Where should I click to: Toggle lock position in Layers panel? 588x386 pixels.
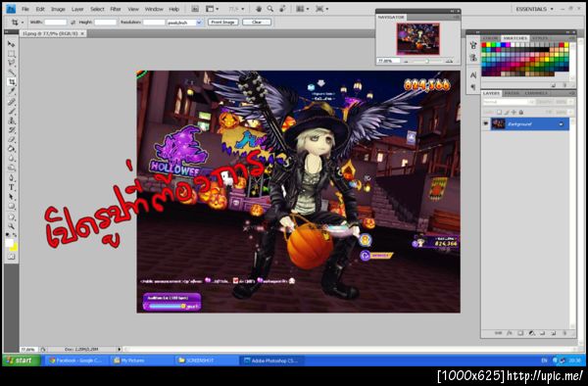(514, 112)
